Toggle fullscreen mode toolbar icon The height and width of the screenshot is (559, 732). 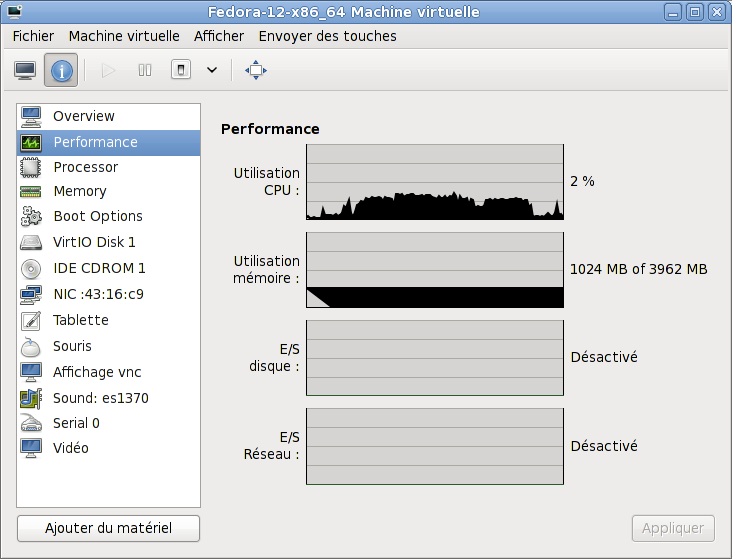coord(256,70)
